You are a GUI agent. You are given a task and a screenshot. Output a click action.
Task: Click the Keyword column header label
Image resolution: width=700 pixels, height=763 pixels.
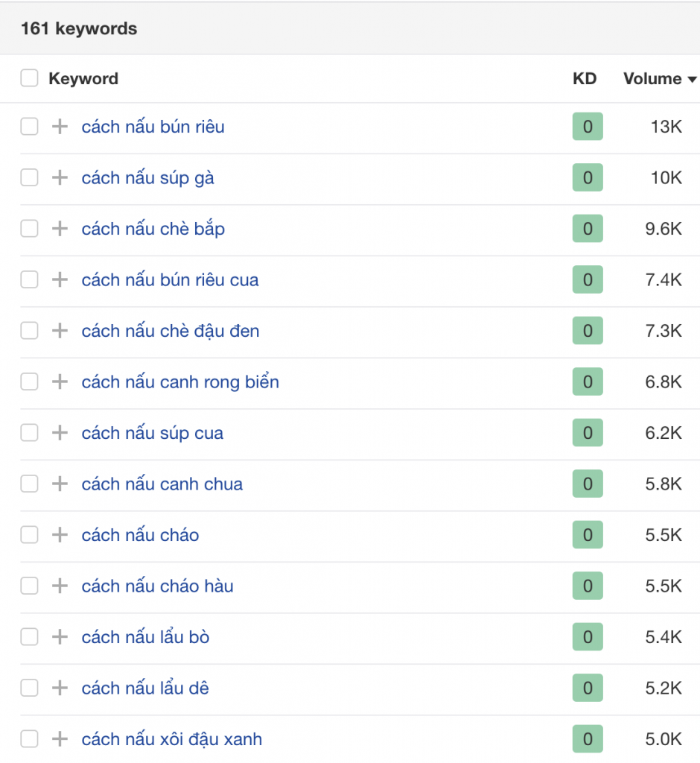[83, 78]
